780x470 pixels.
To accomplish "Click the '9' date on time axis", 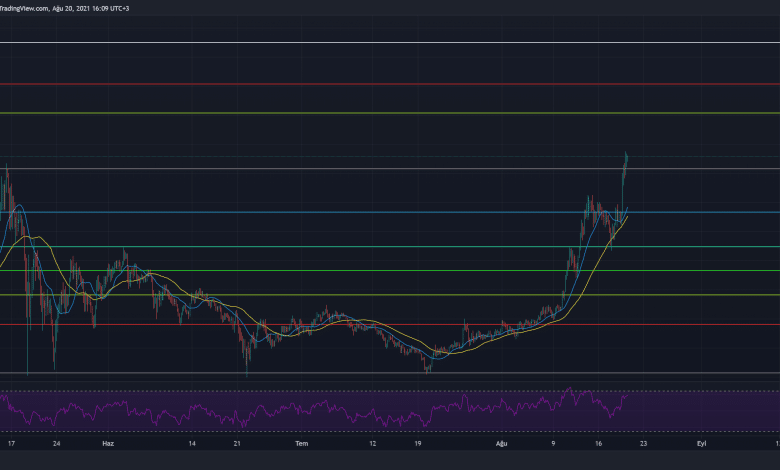I will 551,441.
